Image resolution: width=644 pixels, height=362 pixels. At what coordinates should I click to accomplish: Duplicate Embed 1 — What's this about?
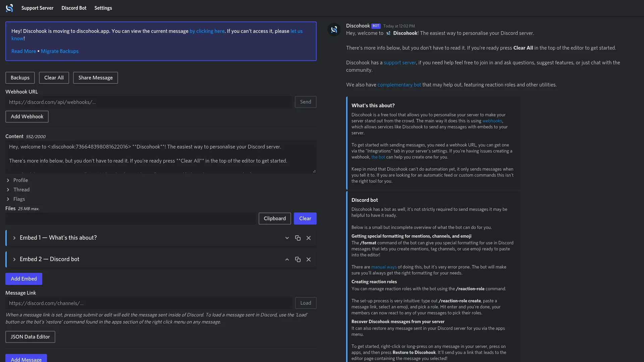tap(298, 238)
